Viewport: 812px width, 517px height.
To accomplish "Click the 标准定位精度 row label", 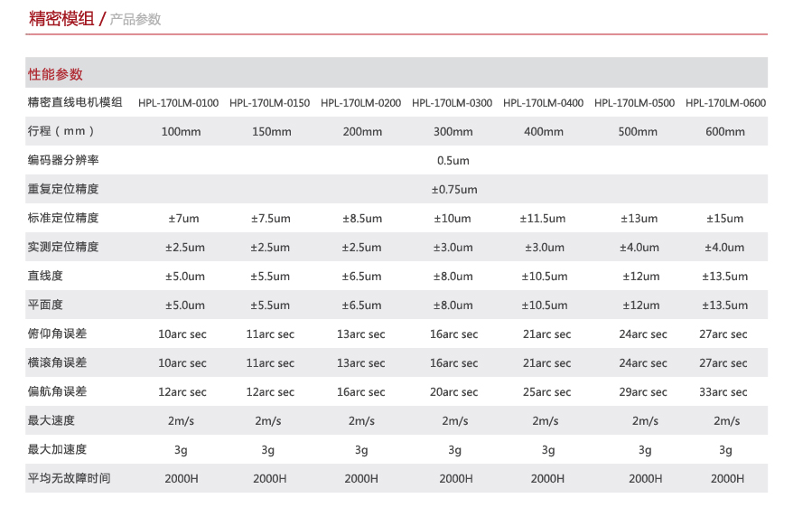I will point(63,218).
